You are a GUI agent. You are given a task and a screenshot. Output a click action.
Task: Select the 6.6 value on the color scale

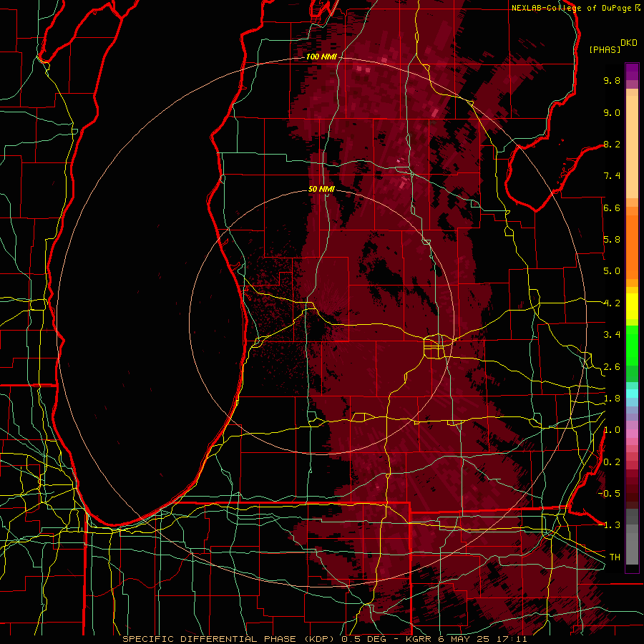coord(612,208)
